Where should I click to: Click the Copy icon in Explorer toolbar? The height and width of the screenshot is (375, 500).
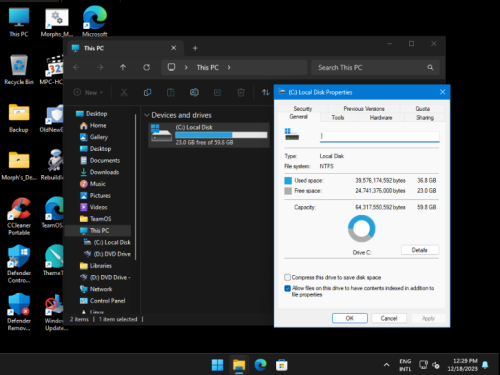[147, 92]
